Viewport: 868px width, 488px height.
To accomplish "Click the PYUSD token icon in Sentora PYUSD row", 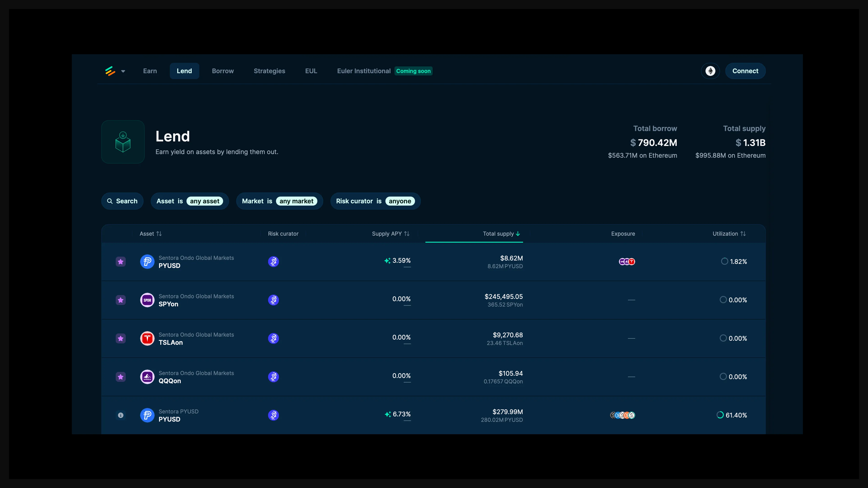I will pos(147,415).
